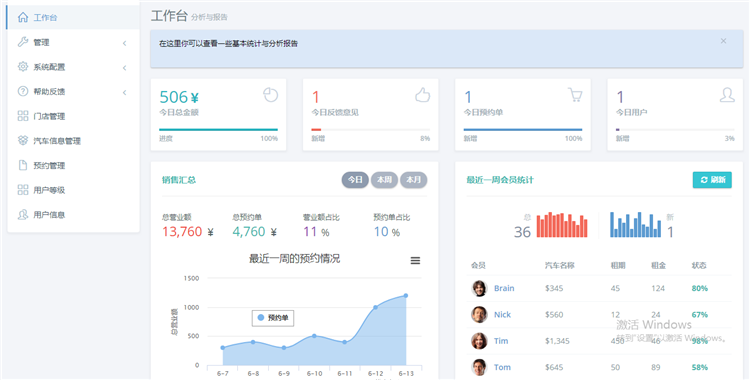The width and height of the screenshot is (750, 380).
Task: Click Nick's avatar photo
Action: (x=479, y=314)
